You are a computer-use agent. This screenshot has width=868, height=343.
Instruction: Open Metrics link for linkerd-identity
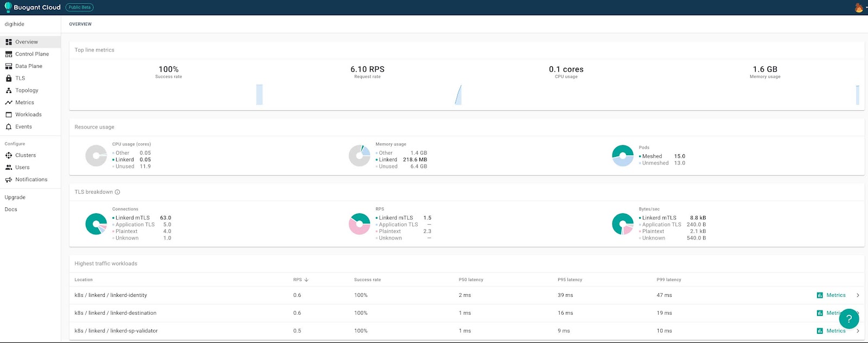click(836, 295)
